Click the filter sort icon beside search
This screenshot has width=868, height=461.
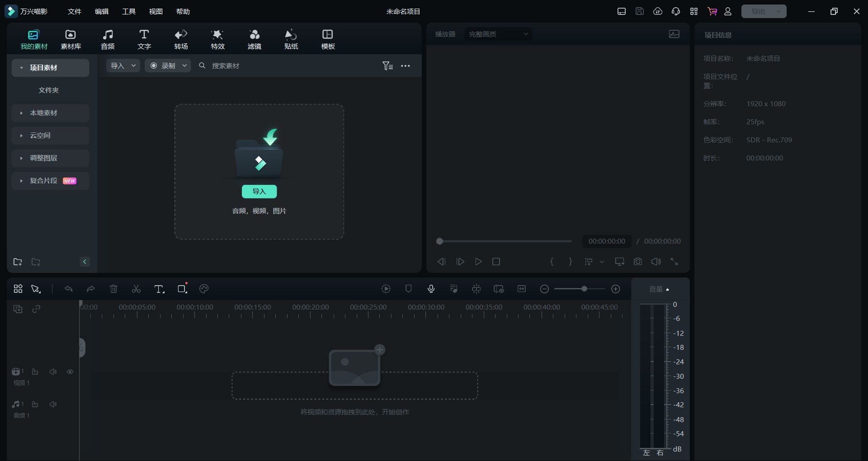point(387,66)
